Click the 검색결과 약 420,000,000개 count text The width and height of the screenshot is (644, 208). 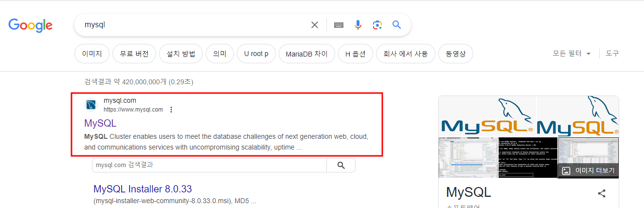point(139,82)
